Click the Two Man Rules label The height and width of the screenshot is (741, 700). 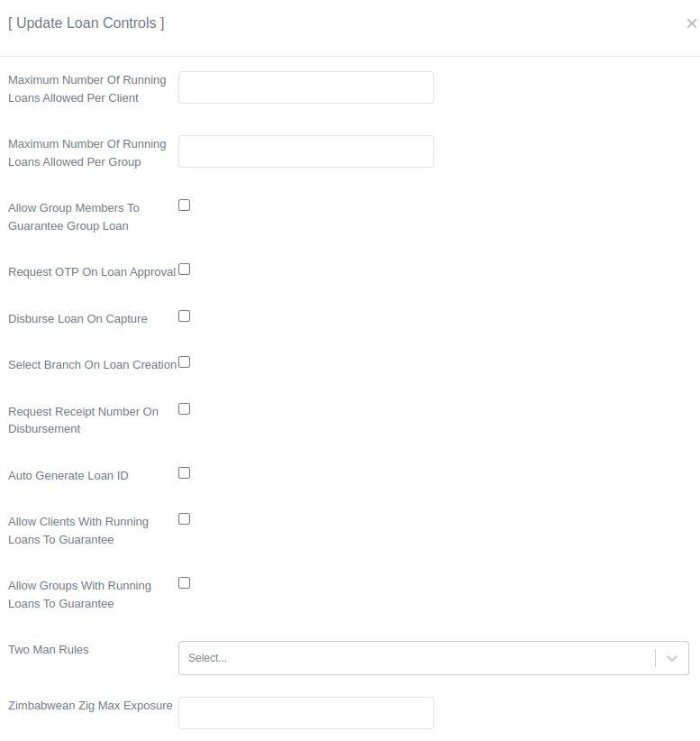[x=49, y=650]
